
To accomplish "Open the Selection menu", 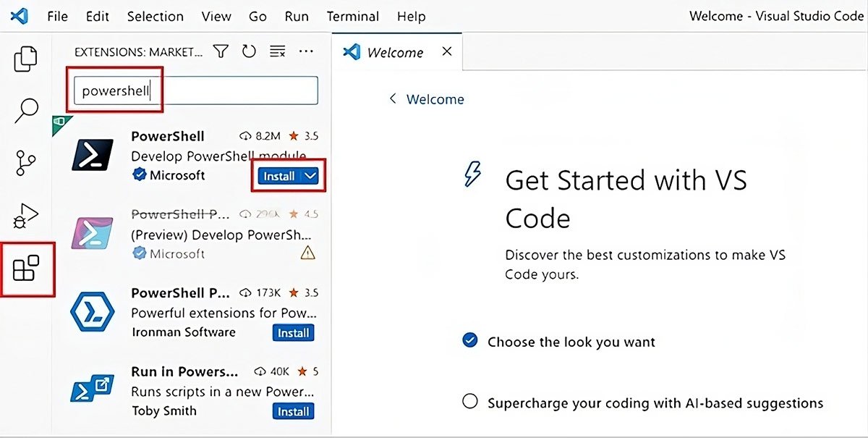I will [156, 16].
